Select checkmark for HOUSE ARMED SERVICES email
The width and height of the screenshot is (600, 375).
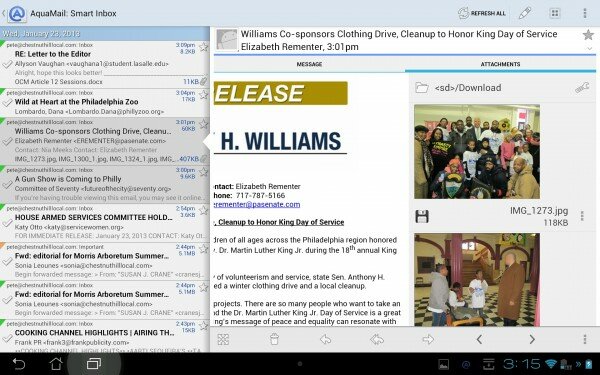[7, 223]
